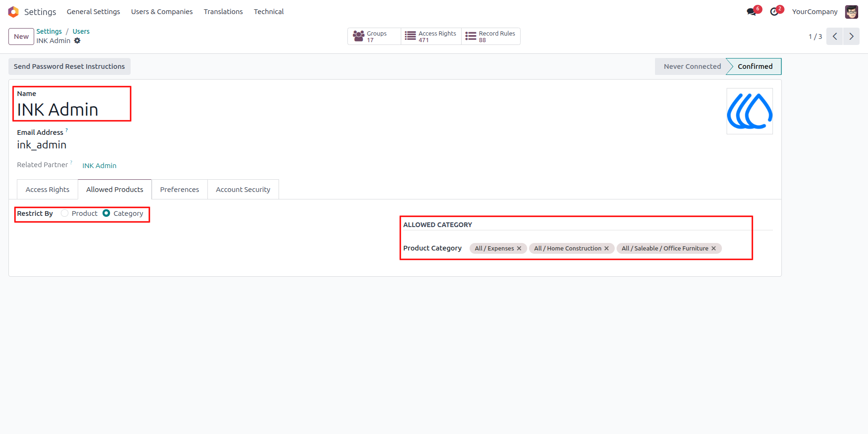Remove the All / Expenses category tag
Image resolution: width=868 pixels, height=434 pixels.
pyautogui.click(x=519, y=249)
